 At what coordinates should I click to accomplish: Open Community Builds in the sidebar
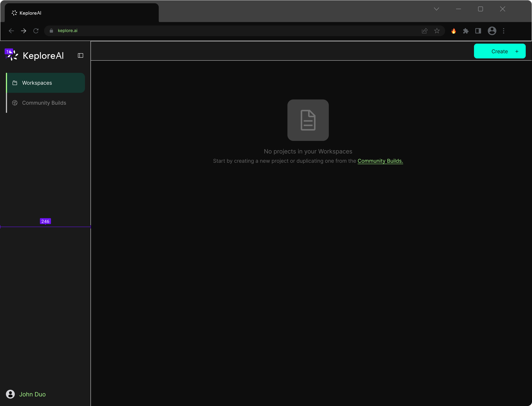click(x=44, y=103)
